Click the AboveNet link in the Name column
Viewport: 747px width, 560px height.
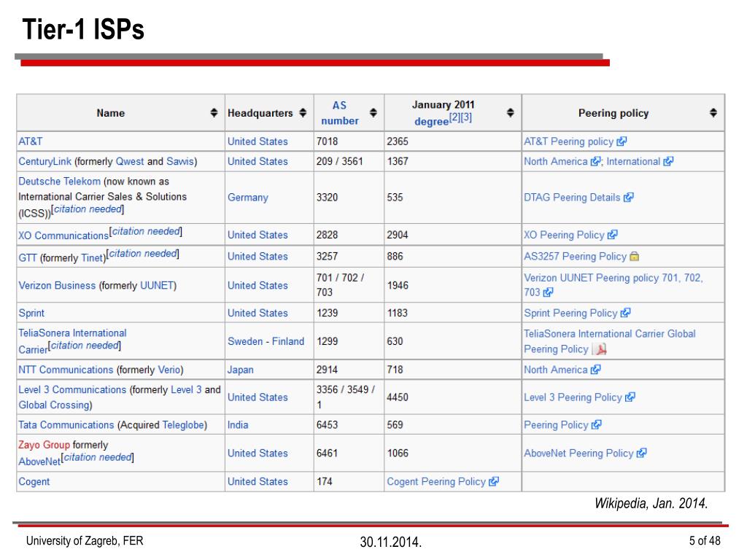click(x=39, y=462)
